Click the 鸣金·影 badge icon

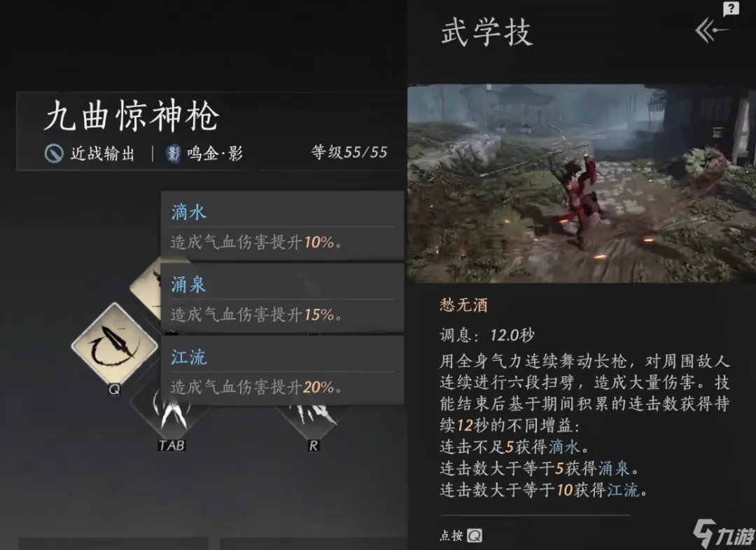click(x=173, y=154)
